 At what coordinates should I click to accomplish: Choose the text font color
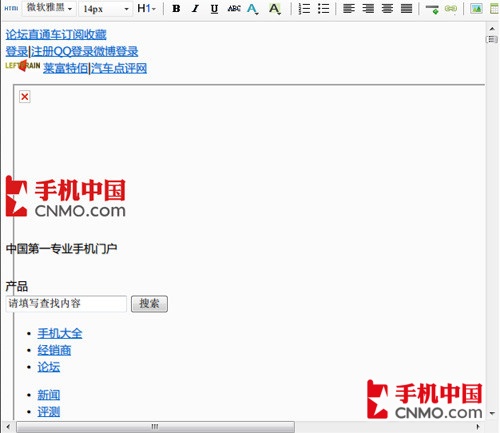(253, 9)
